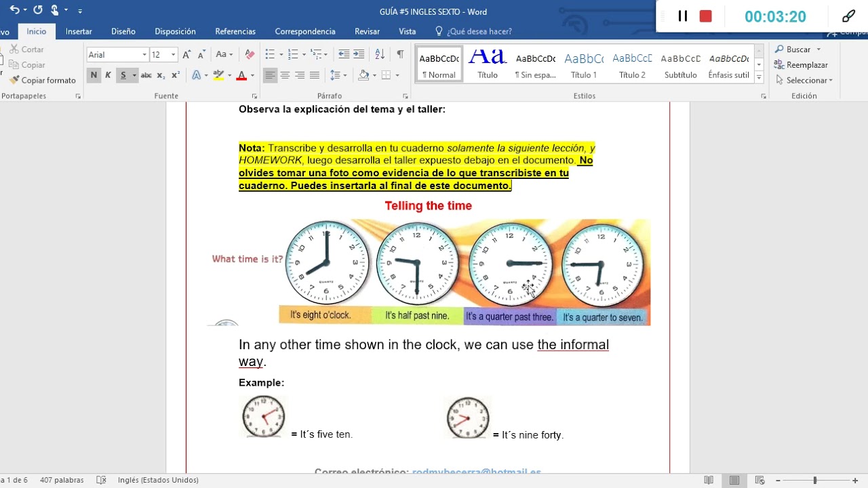Switch to the Insertar tab
The width and height of the screenshot is (868, 488).
click(79, 31)
